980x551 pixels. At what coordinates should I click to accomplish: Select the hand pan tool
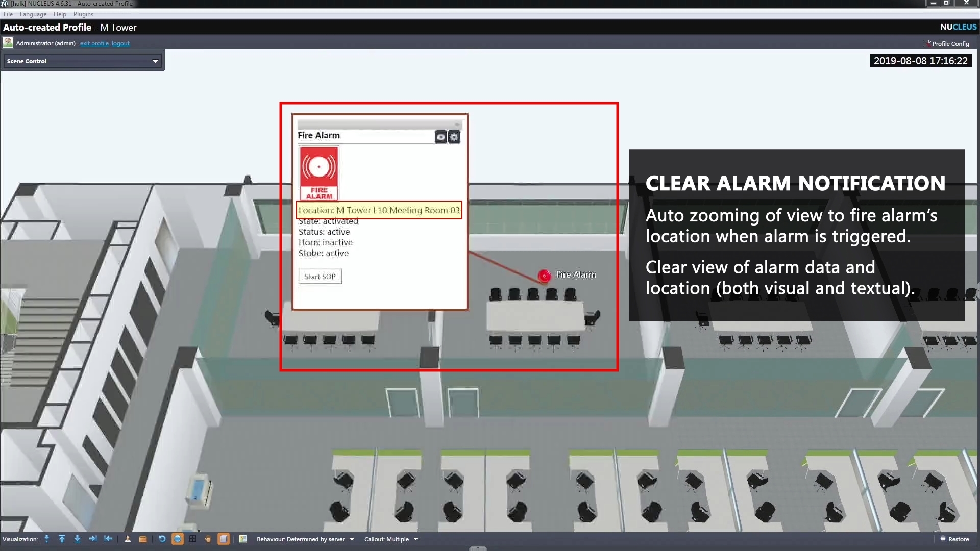coord(208,539)
